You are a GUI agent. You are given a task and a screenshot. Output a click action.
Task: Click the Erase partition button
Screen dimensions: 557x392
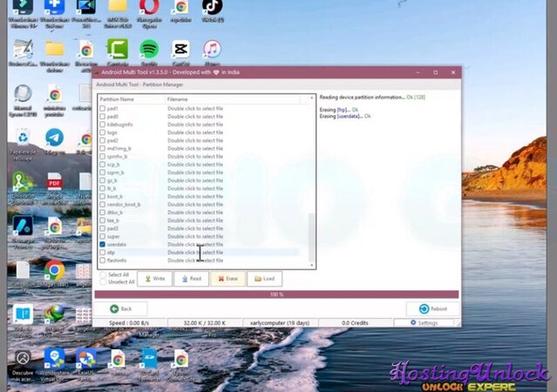(228, 279)
